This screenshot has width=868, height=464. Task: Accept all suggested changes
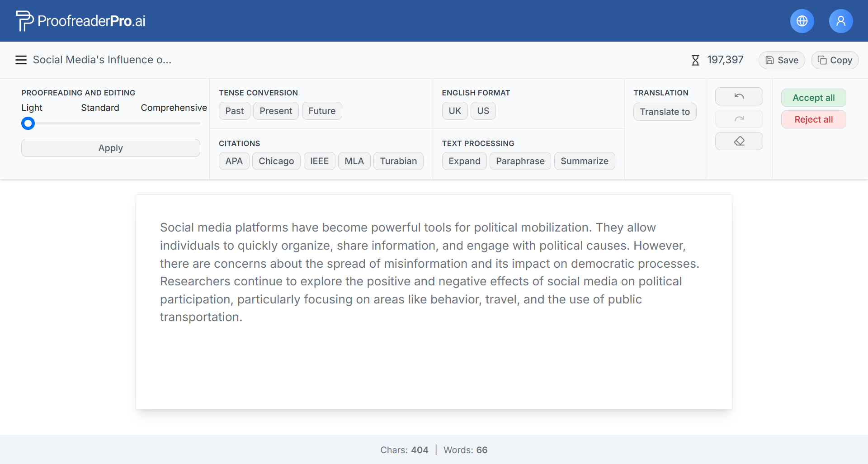pyautogui.click(x=813, y=98)
